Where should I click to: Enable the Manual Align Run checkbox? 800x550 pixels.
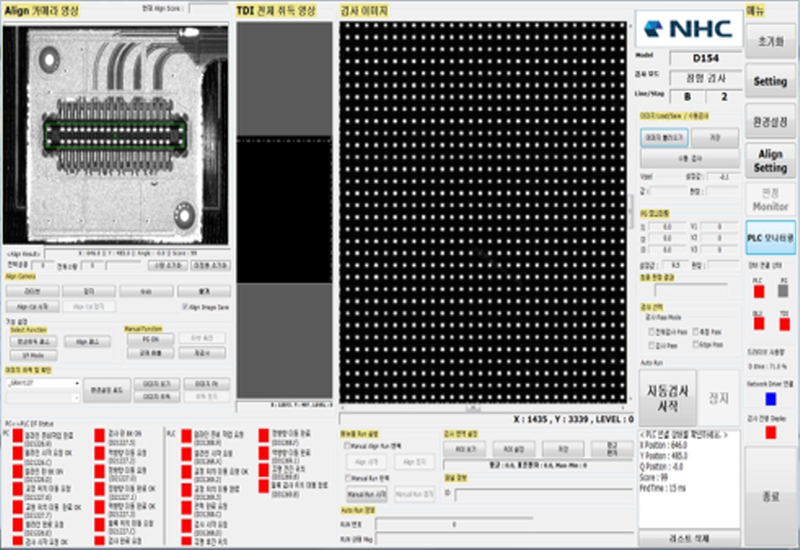coord(346,446)
